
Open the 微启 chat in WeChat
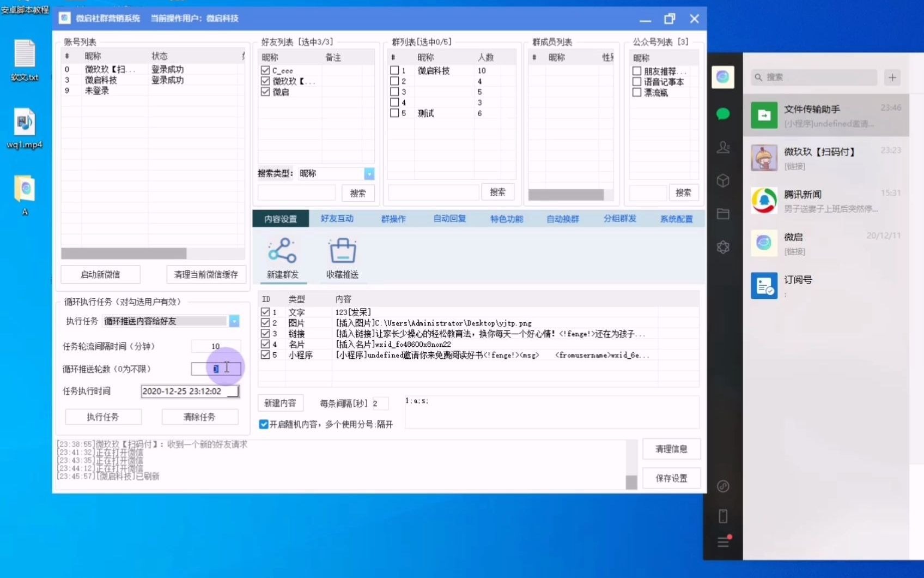click(826, 243)
